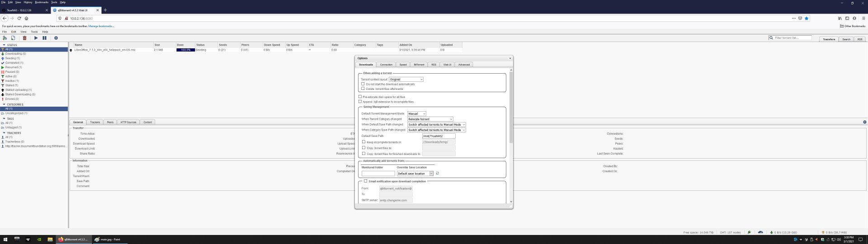Click the Manage bookmarks link
Image resolution: width=868 pixels, height=244 pixels.
[x=101, y=26]
